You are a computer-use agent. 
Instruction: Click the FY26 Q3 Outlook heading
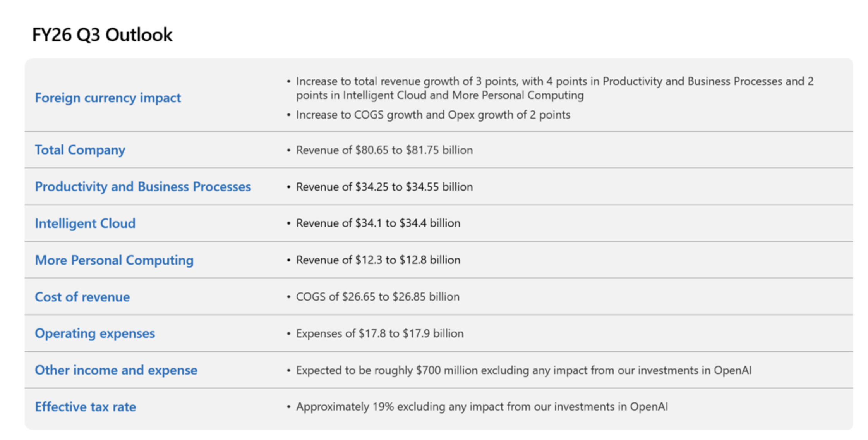tap(102, 35)
